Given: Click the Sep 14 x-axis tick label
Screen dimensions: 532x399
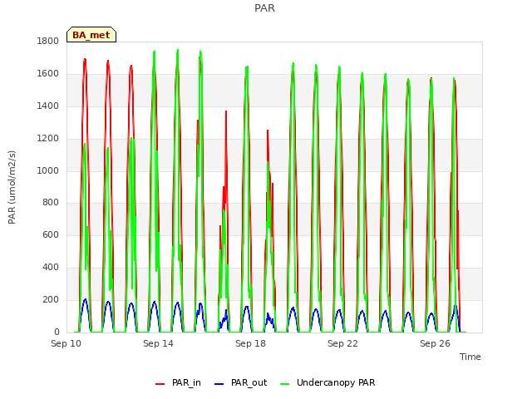Looking at the screenshot, I should 158,343.
